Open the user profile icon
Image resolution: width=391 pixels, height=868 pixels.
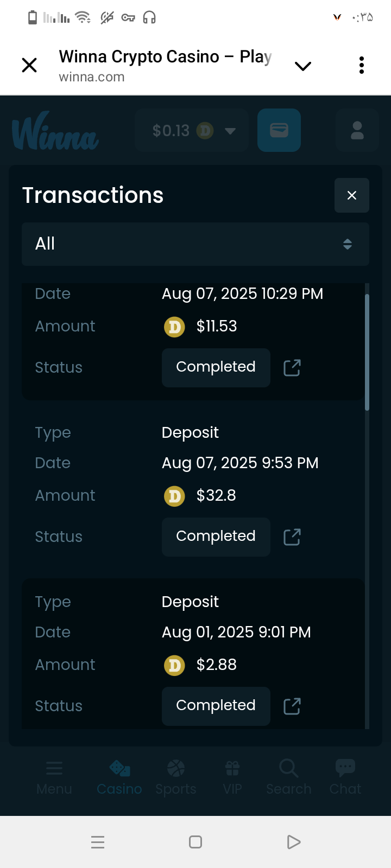(357, 130)
